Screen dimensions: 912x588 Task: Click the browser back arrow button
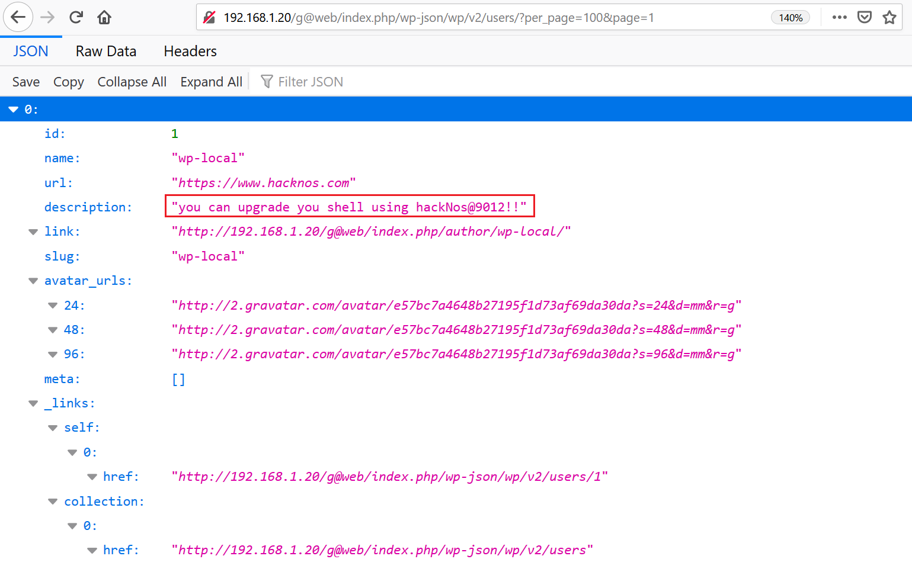click(18, 17)
